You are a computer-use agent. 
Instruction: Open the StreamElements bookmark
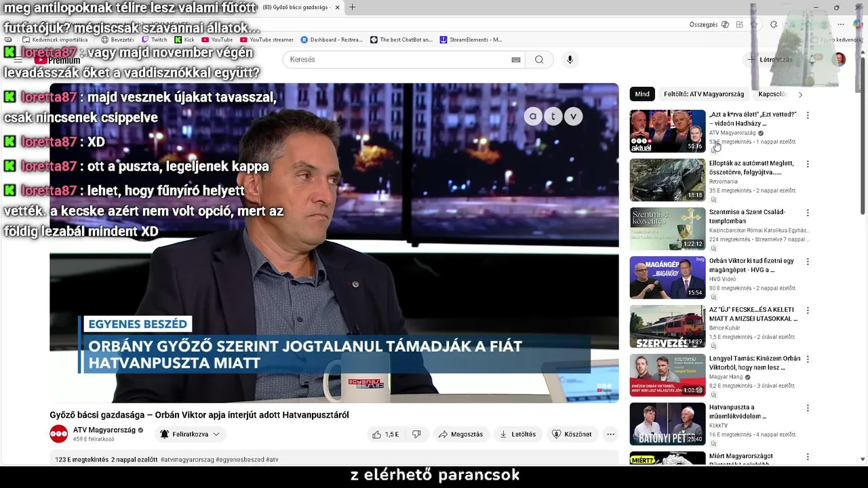click(471, 40)
